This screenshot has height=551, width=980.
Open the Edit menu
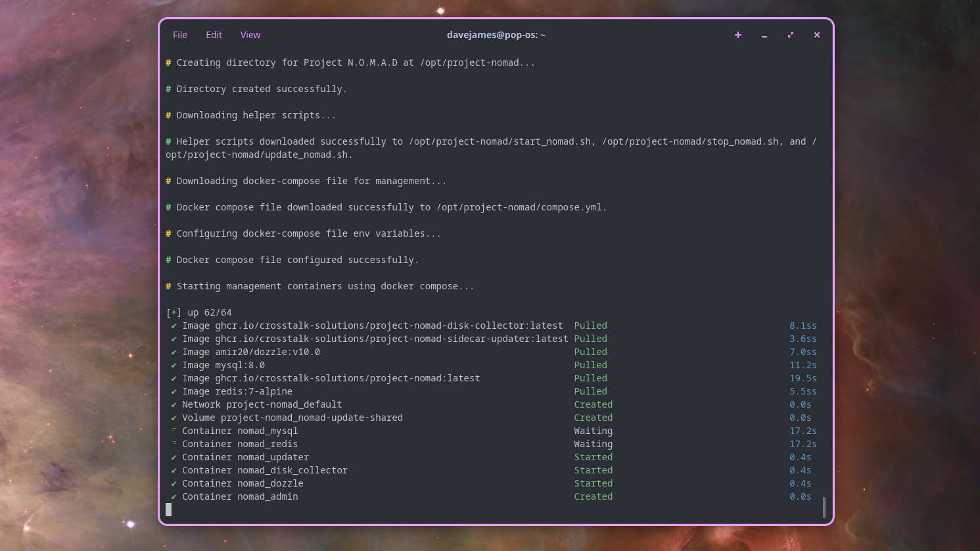214,35
